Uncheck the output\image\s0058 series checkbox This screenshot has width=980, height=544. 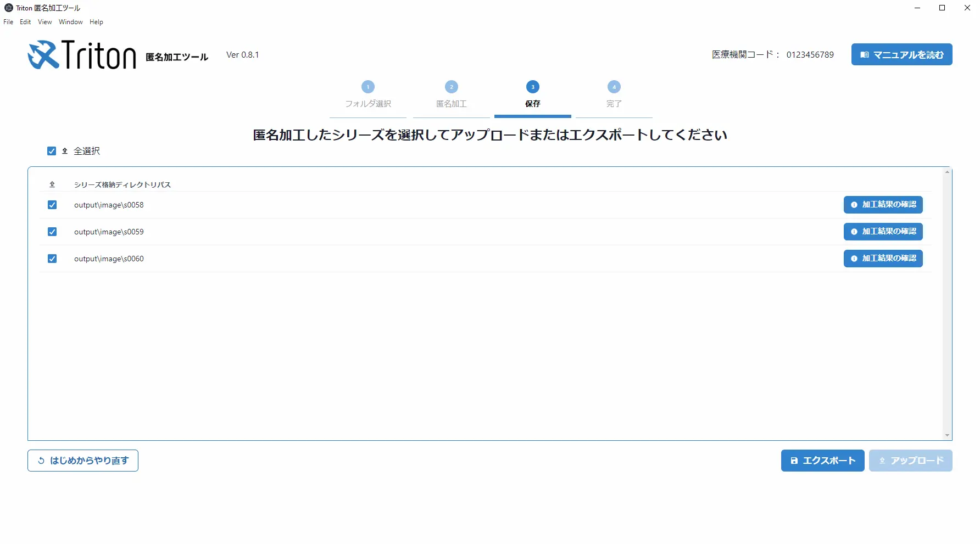[x=52, y=204]
